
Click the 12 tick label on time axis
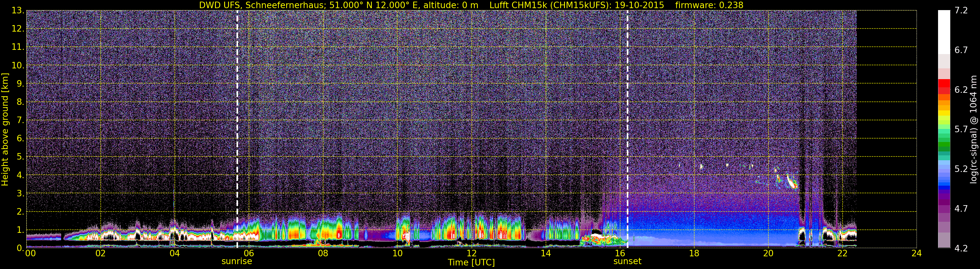coord(471,254)
